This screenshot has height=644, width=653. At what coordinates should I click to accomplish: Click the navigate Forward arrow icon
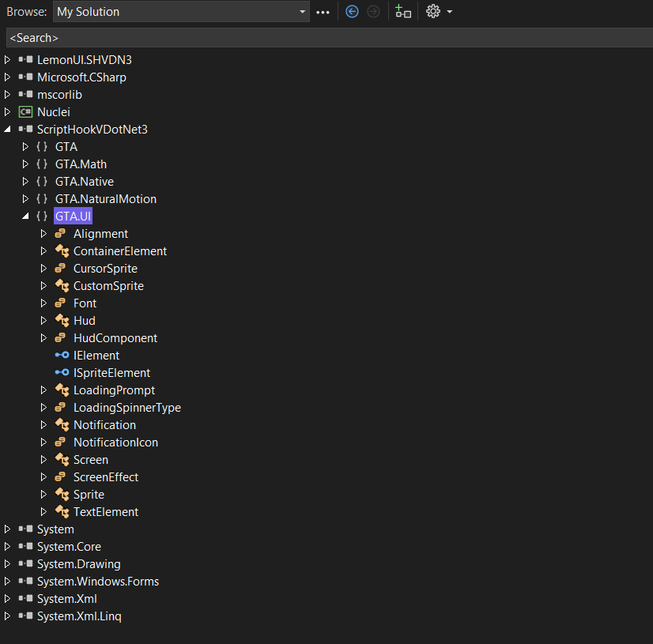[x=373, y=12]
